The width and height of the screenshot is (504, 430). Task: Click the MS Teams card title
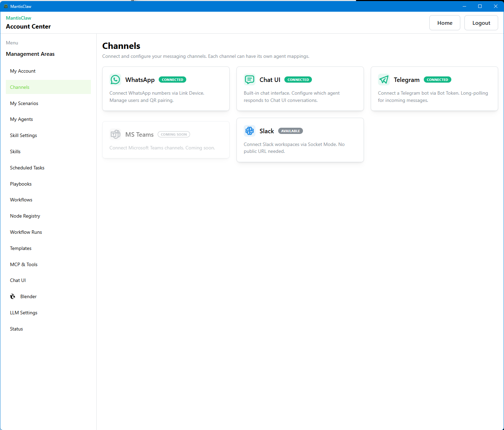pyautogui.click(x=139, y=134)
